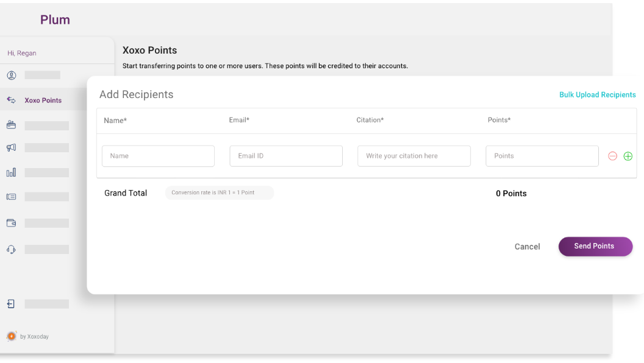Image resolution: width=644 pixels, height=363 pixels.
Task: Focus the Name input field
Action: (x=158, y=156)
